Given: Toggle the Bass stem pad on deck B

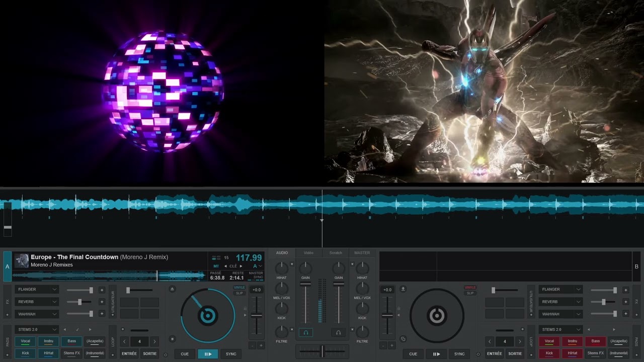Looking at the screenshot, I should (596, 341).
